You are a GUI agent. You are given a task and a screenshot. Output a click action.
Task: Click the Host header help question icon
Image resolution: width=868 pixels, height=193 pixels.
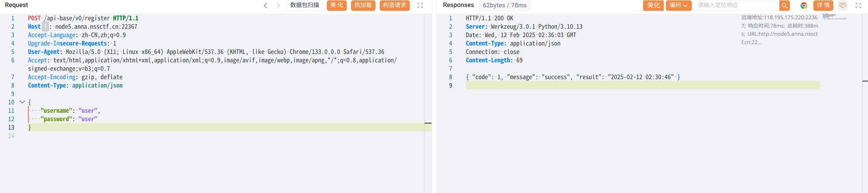coord(45,27)
